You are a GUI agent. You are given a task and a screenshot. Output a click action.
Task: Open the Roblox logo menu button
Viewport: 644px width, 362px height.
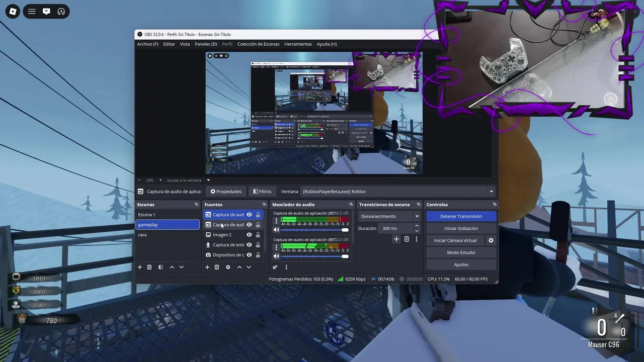click(x=13, y=11)
